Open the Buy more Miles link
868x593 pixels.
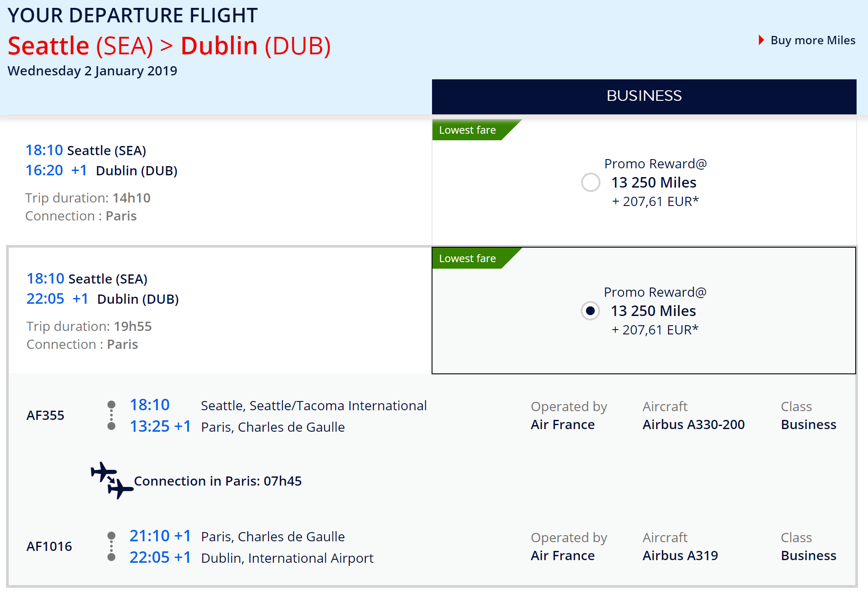pyautogui.click(x=813, y=40)
